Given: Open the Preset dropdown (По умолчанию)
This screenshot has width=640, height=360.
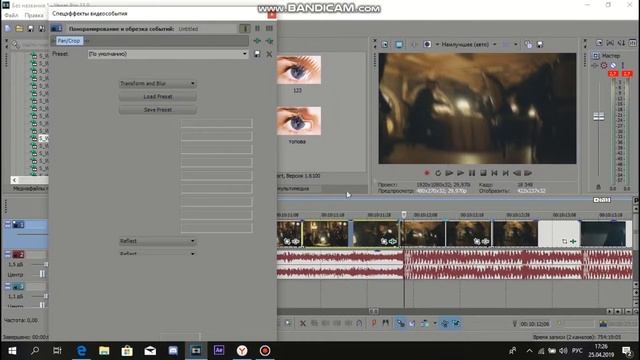Looking at the screenshot, I should [x=168, y=54].
